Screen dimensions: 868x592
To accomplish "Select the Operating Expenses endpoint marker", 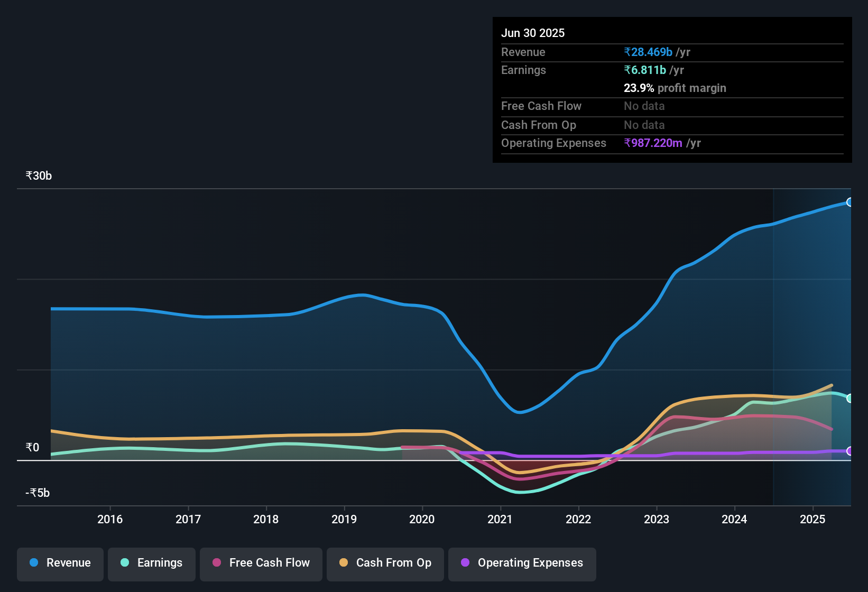I will [850, 452].
